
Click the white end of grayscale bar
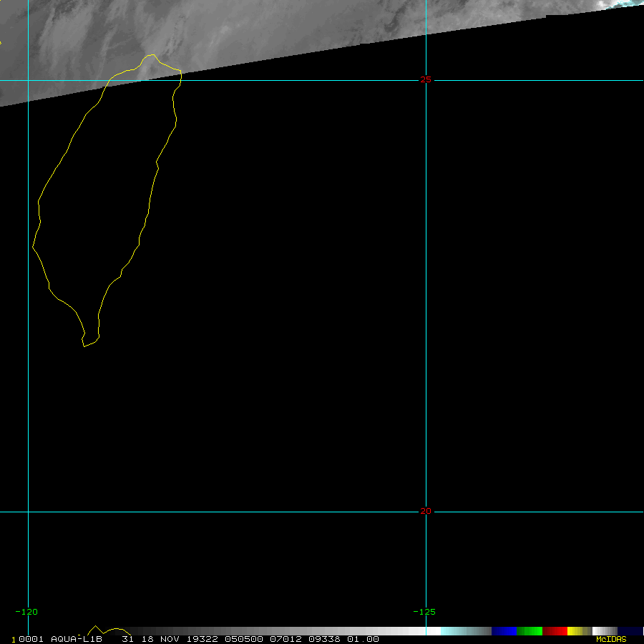coord(429,631)
